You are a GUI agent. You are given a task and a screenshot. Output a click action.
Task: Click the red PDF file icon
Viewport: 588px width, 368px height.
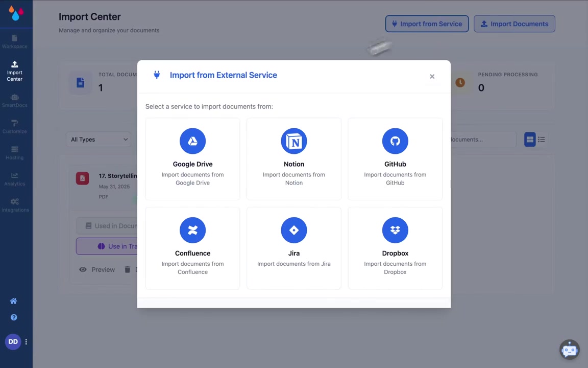tap(83, 178)
